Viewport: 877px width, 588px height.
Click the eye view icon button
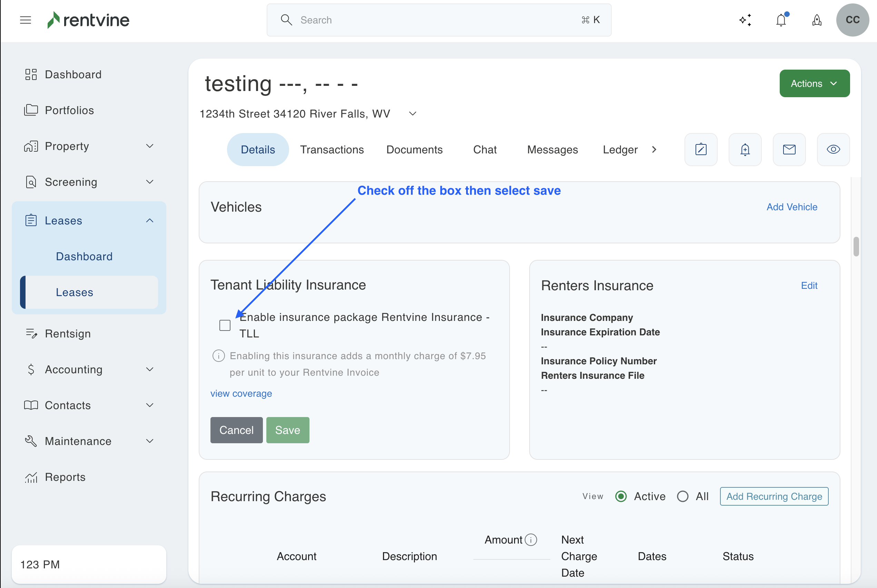coord(833,150)
